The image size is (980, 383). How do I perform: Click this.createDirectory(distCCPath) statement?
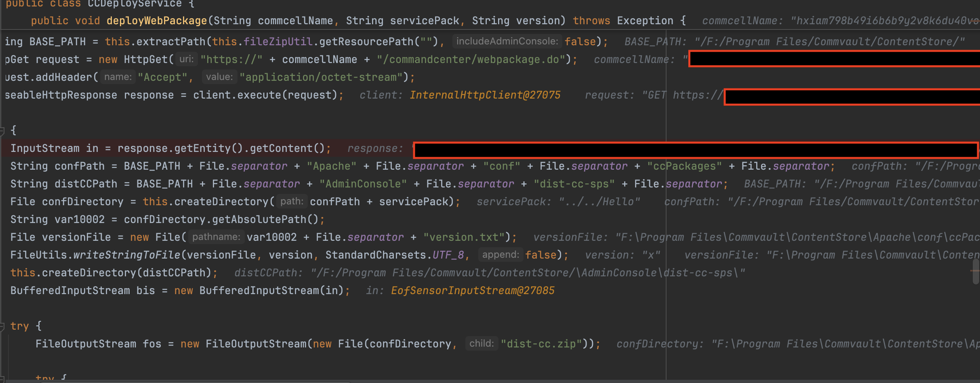point(114,273)
